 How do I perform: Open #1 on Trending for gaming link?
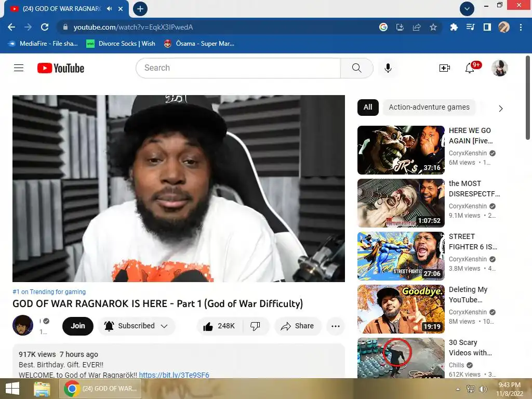tap(49, 292)
